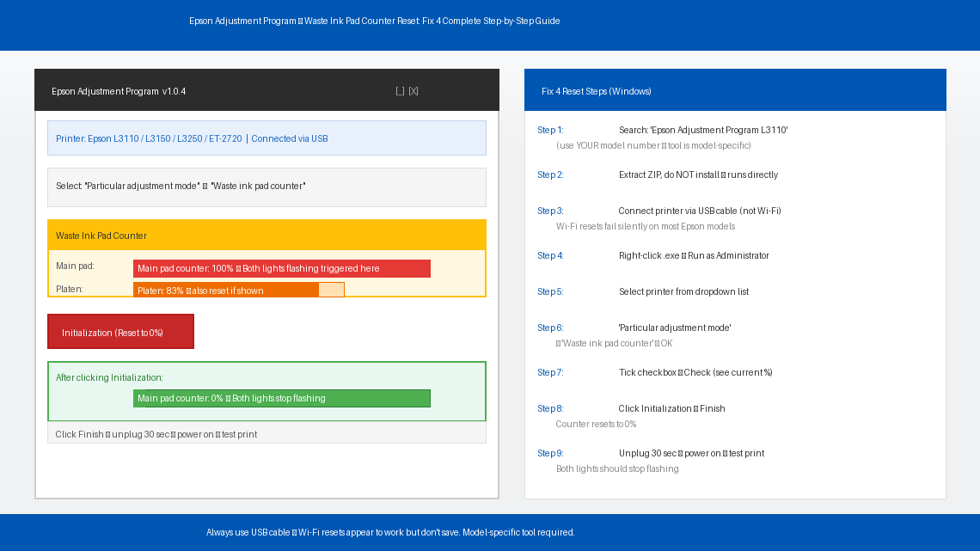Minimize the Epson Adjustment Program window
Image resolution: width=980 pixels, height=551 pixels.
[400, 91]
